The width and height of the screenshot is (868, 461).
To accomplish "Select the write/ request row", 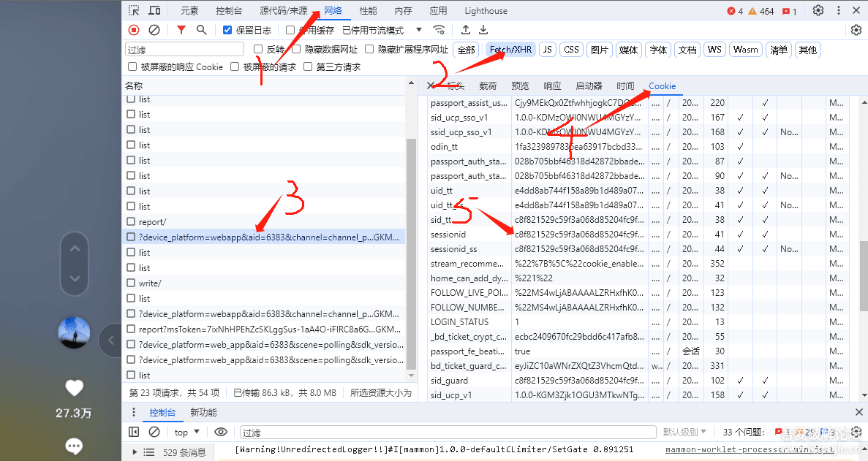I will pos(263,283).
